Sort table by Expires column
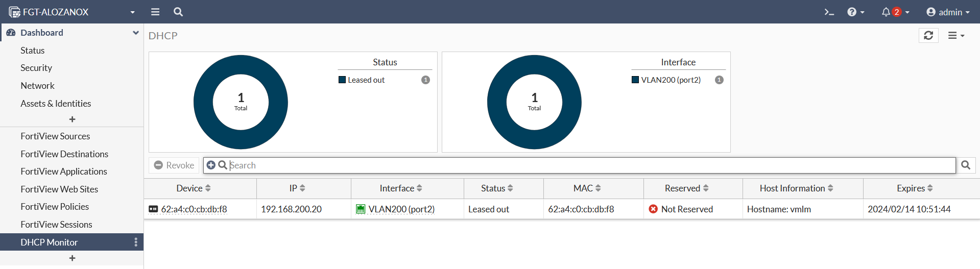Viewport: 980px width, 269px height. (915, 188)
